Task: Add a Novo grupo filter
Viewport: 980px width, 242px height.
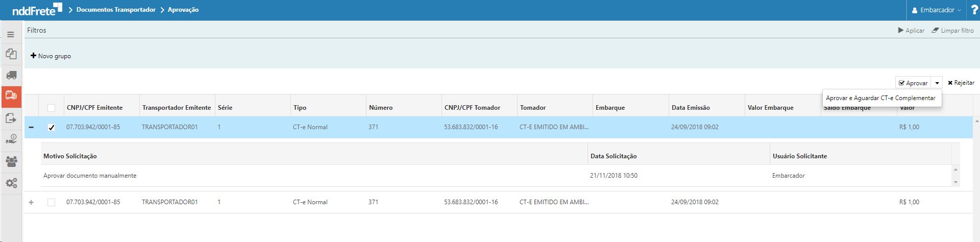Action: pos(51,56)
